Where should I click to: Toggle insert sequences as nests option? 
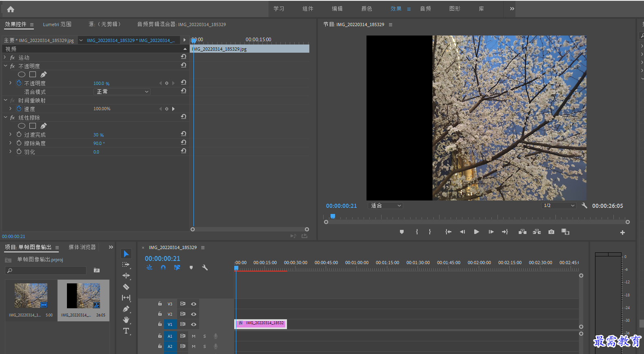tap(149, 268)
